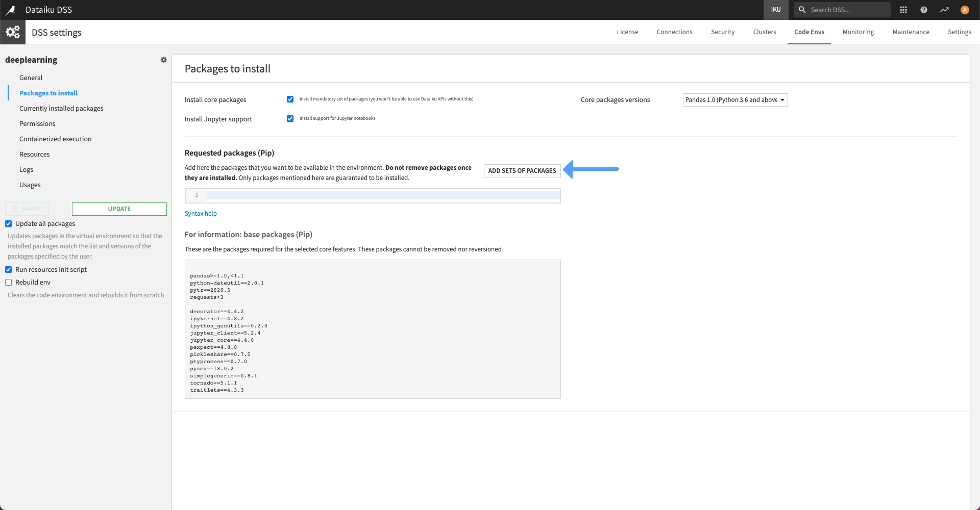
Task: Click line number 1 in editor gutter
Action: (x=197, y=195)
